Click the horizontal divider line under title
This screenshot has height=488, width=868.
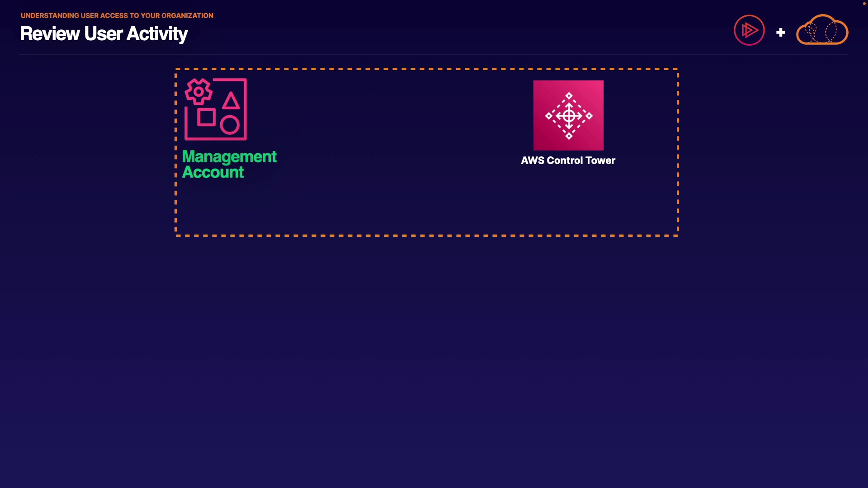coord(434,55)
